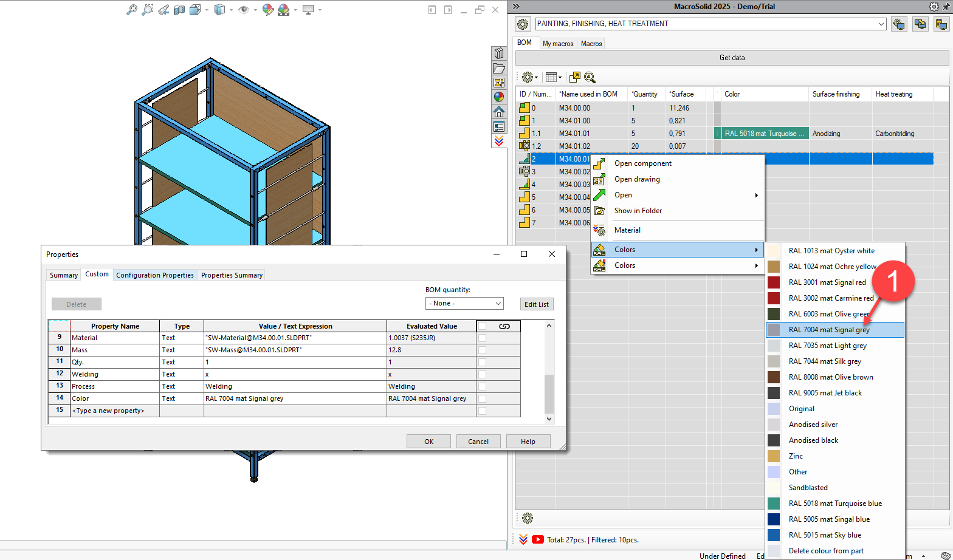
Task: Toggle the MacroSolid panel pin icon
Action: click(946, 7)
